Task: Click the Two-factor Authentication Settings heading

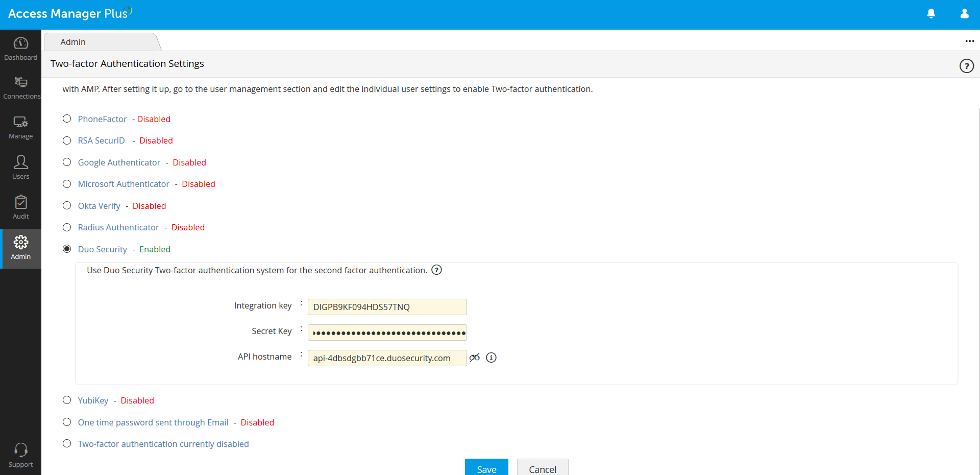Action: pos(127,63)
